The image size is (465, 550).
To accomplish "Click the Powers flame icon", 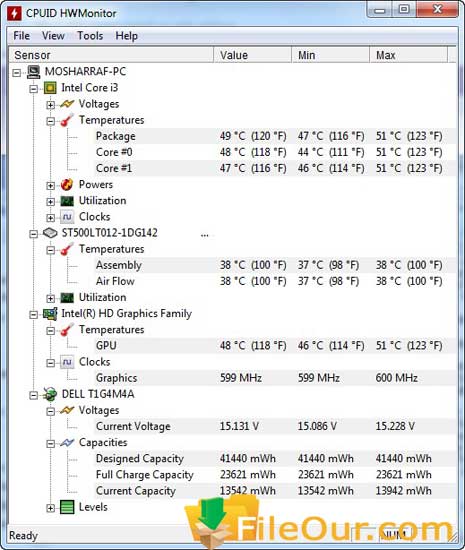I will [x=67, y=185].
